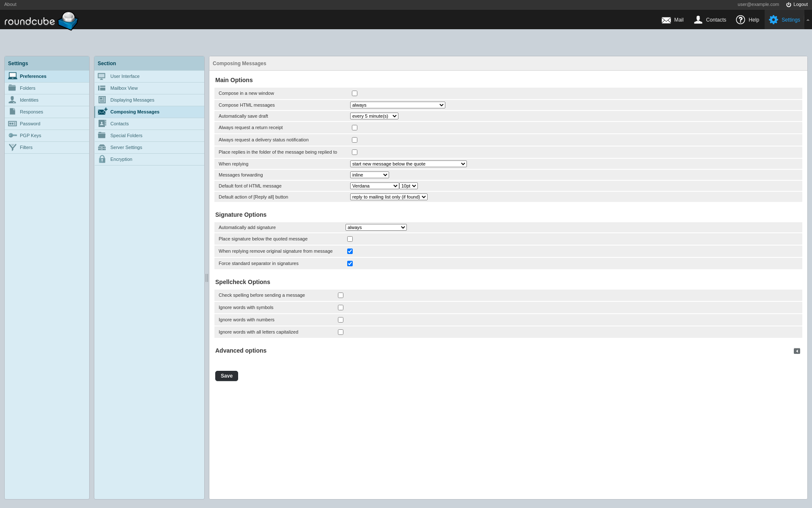Click the splitter handle between section and content

tap(207, 278)
